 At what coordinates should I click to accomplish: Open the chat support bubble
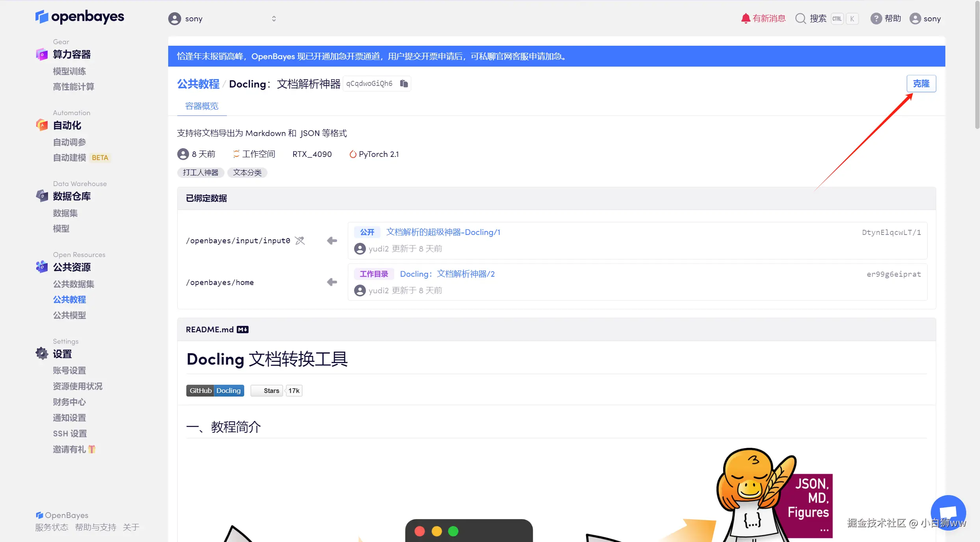(x=948, y=512)
